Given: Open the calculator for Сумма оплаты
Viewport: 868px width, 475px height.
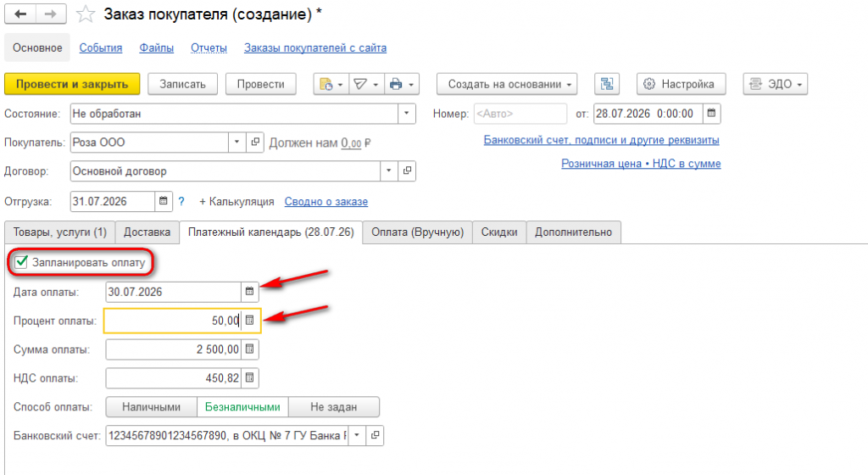Looking at the screenshot, I should (x=250, y=349).
